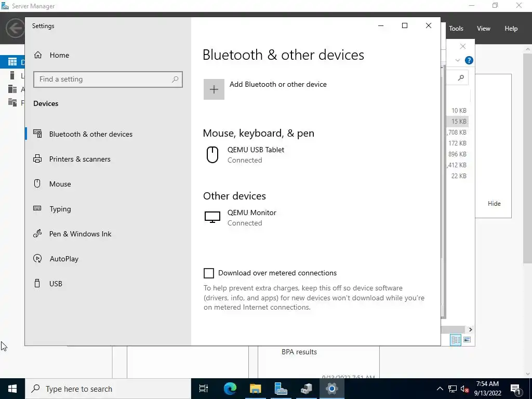Select QEMU USB Tablet mouse icon

pos(212,155)
